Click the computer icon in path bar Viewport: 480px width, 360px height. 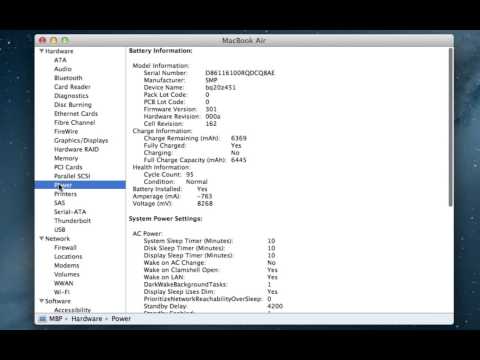(x=43, y=319)
